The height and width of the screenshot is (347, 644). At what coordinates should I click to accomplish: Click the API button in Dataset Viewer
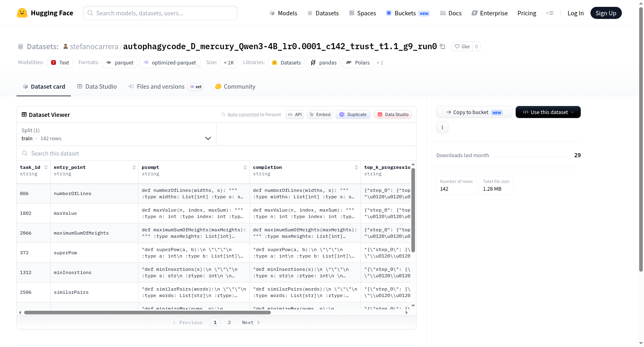(x=295, y=114)
